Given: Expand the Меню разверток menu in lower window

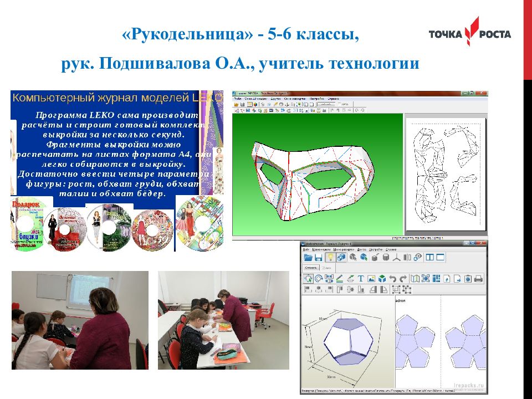Looking at the screenshot, I should 344,249.
